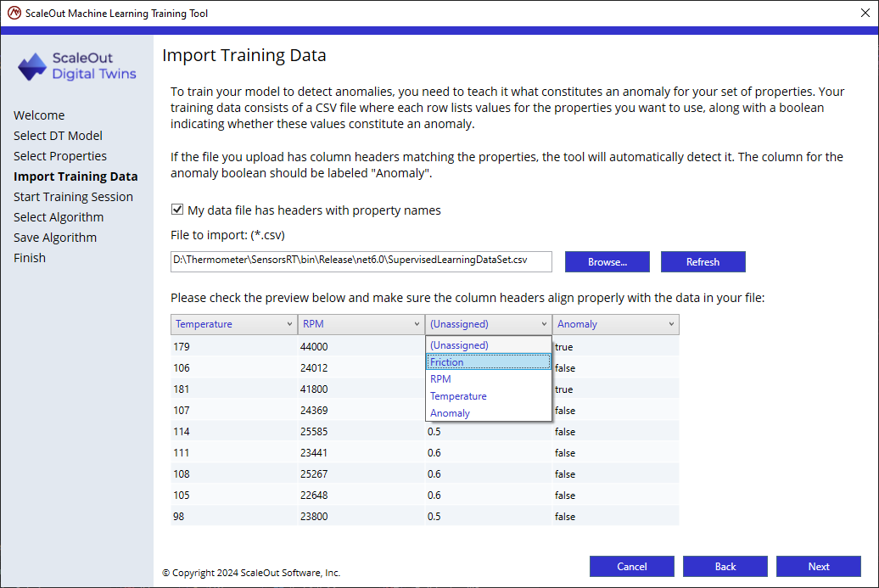The height and width of the screenshot is (588, 879).
Task: Choose (Unassigned) in the dropdown list
Action: (x=488, y=345)
